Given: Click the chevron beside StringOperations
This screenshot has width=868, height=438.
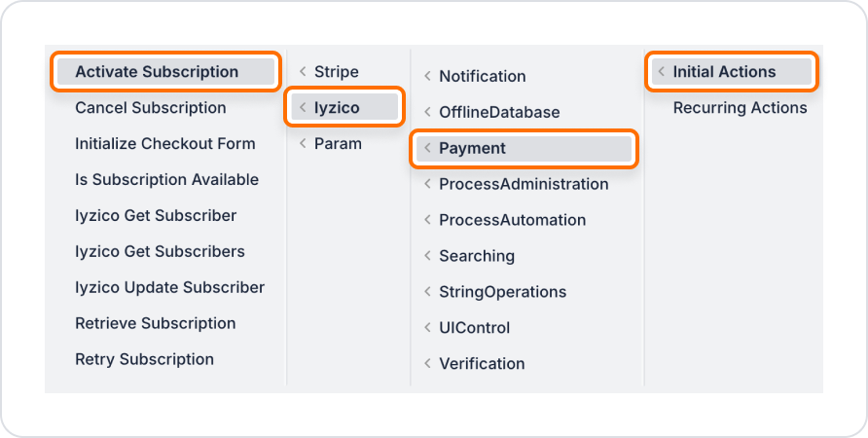Looking at the screenshot, I should 427,291.
